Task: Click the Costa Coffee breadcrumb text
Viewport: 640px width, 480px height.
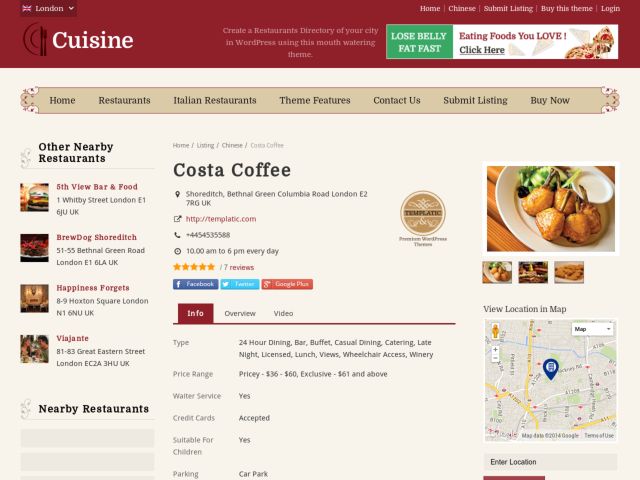Action: [267, 145]
